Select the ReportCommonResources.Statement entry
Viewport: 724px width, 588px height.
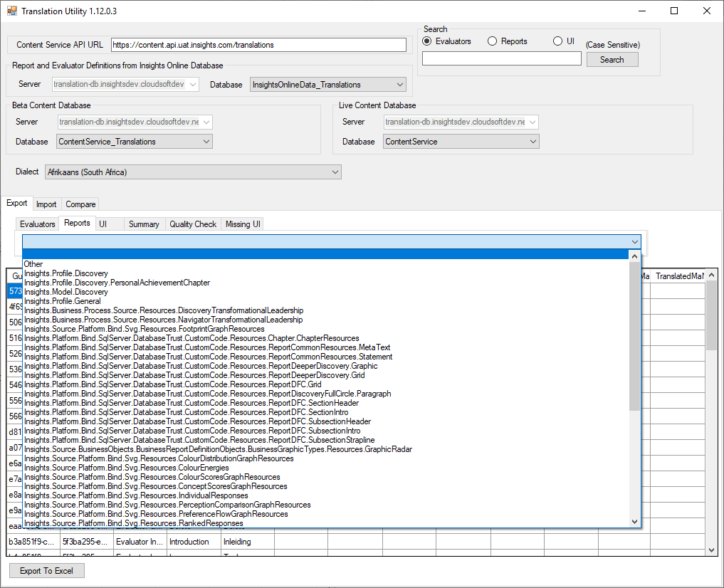click(325, 357)
